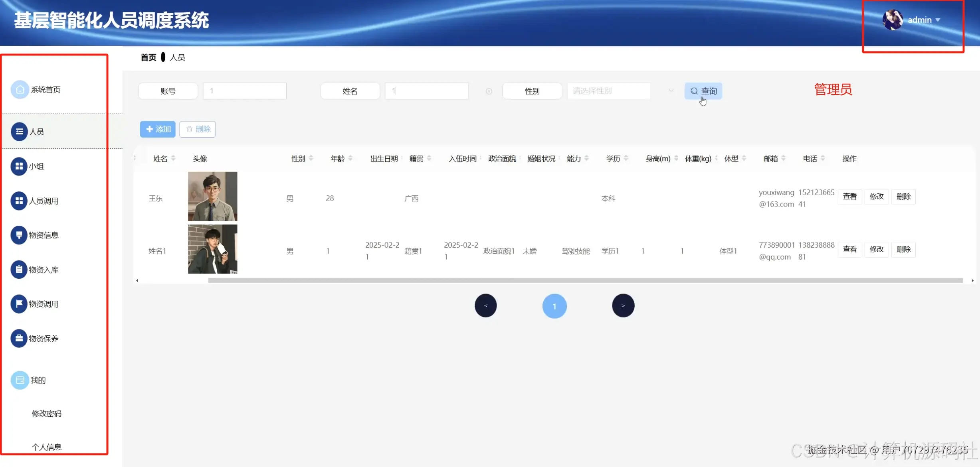Image resolution: width=980 pixels, height=467 pixels.
Task: Go to 物资入库 section
Action: pos(43,269)
